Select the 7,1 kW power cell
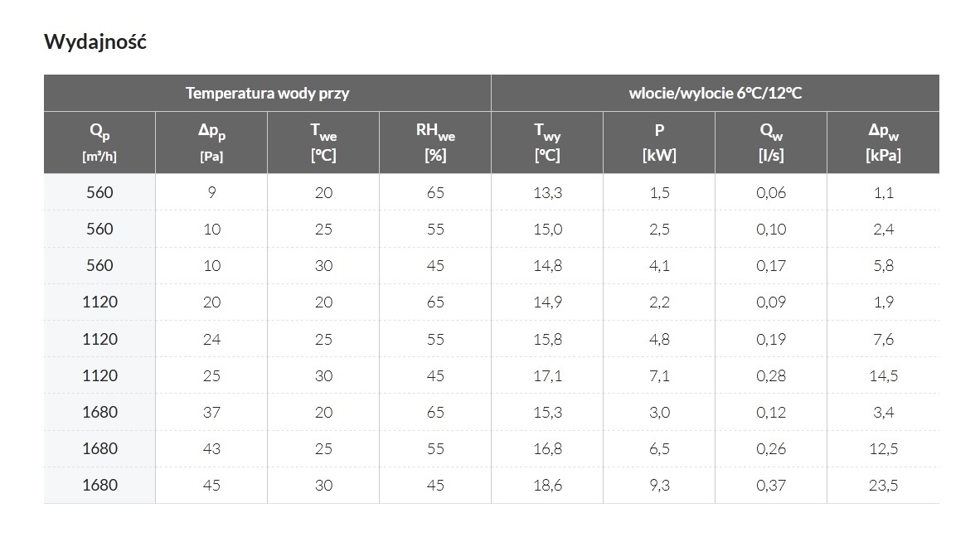This screenshot has width=980, height=537. pyautogui.click(x=659, y=375)
